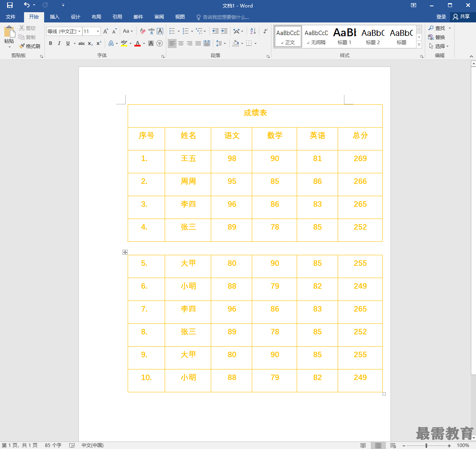Decrease paragraph indent

[216, 31]
